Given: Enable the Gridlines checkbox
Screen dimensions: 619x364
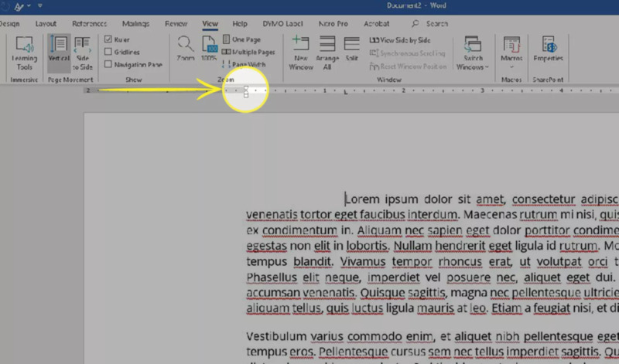Looking at the screenshot, I should click(x=108, y=52).
